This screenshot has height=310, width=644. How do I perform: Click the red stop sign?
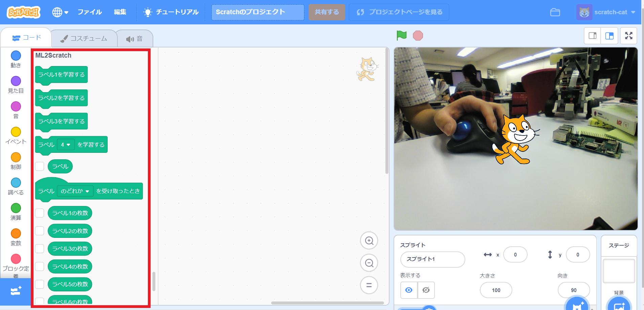click(x=418, y=35)
